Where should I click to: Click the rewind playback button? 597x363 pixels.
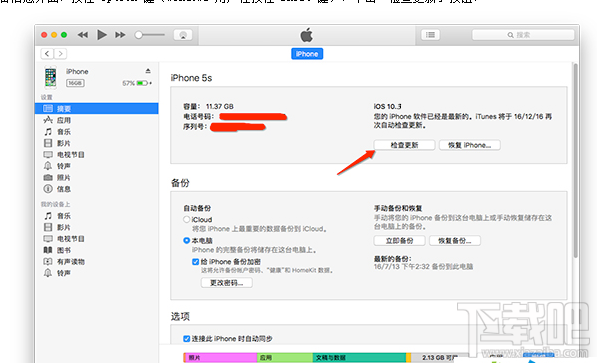coord(83,35)
